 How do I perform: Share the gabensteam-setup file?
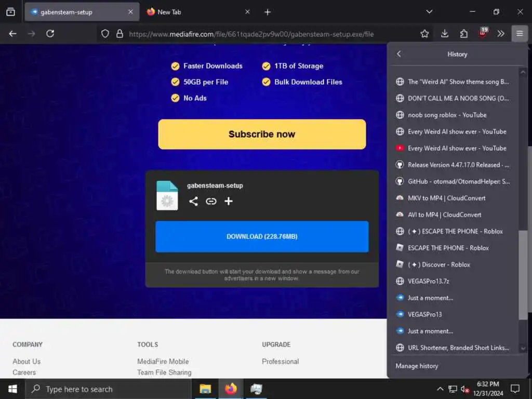point(193,201)
